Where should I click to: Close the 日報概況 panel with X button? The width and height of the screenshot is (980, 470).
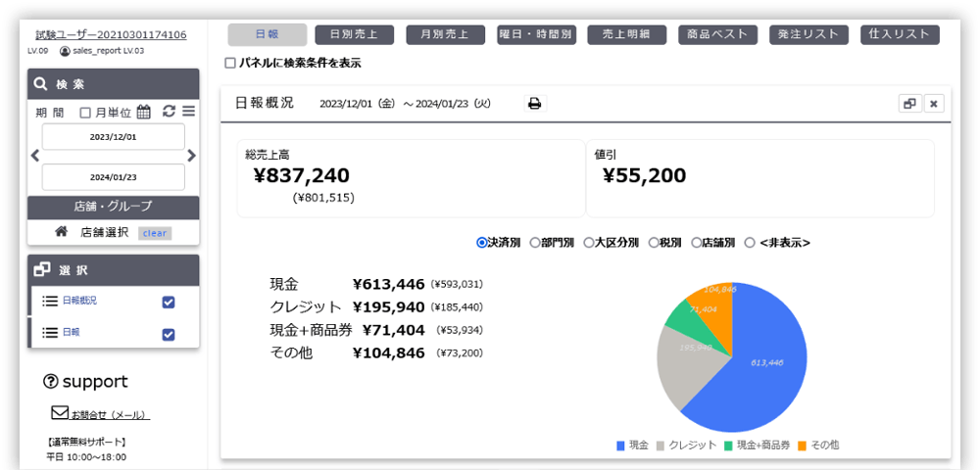point(934,104)
